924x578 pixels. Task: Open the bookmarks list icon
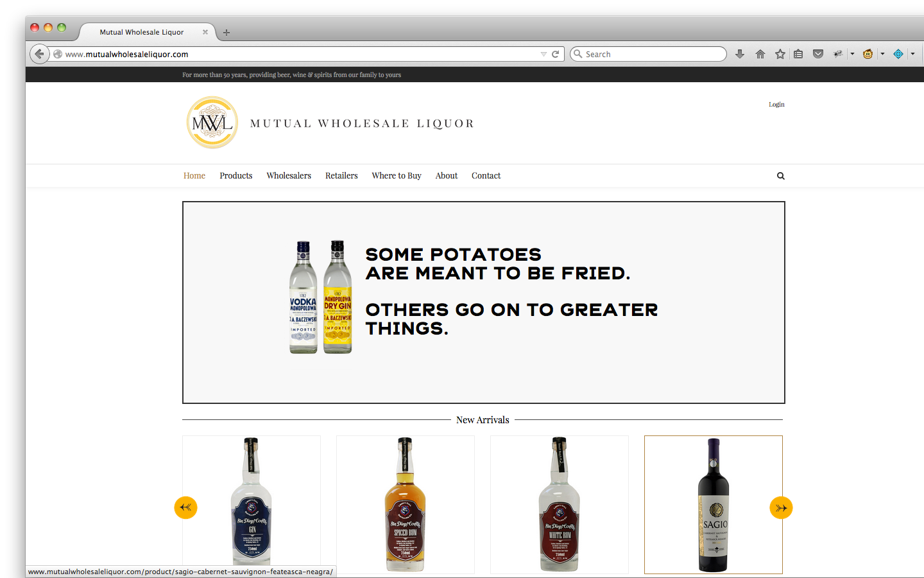pos(798,54)
